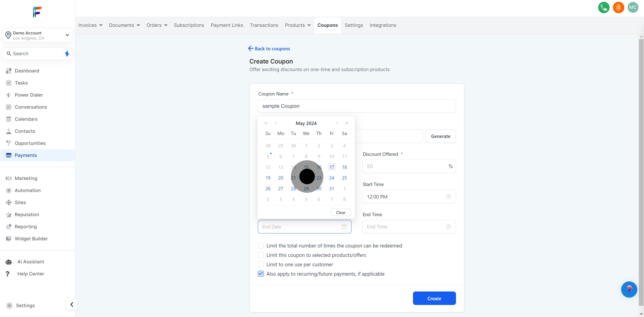Uncheck apply to recurring payments
The width and height of the screenshot is (644, 317).
(261, 273)
